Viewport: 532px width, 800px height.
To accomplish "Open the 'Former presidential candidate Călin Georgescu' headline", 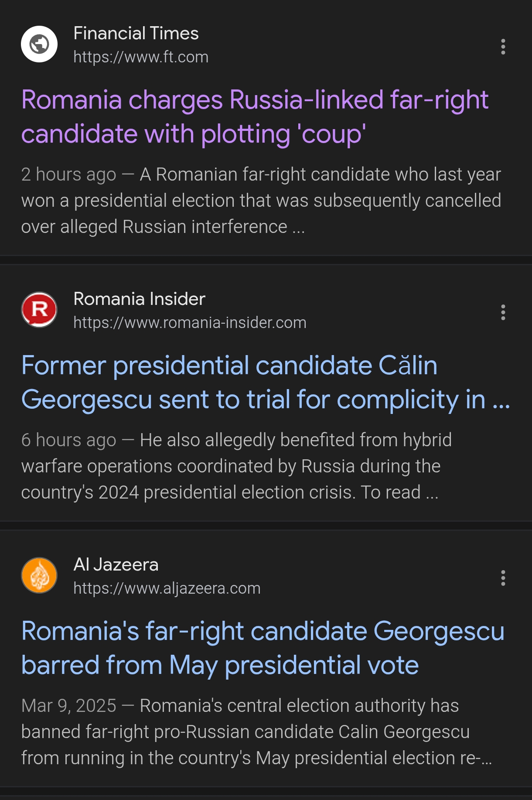I will click(265, 382).
